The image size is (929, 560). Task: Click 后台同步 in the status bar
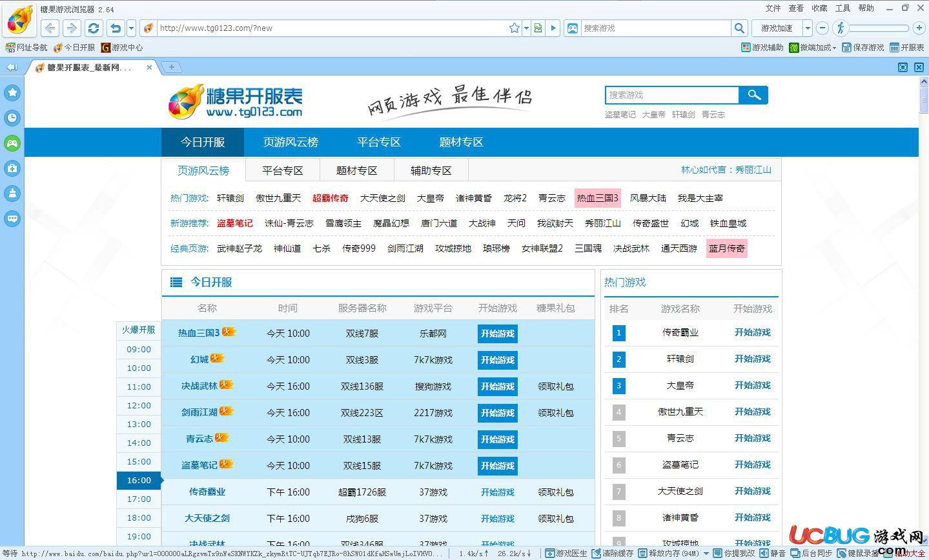coord(812,553)
